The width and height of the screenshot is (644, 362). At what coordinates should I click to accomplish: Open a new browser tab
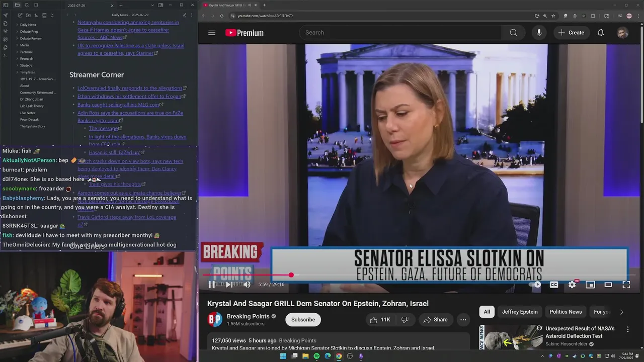265,5
